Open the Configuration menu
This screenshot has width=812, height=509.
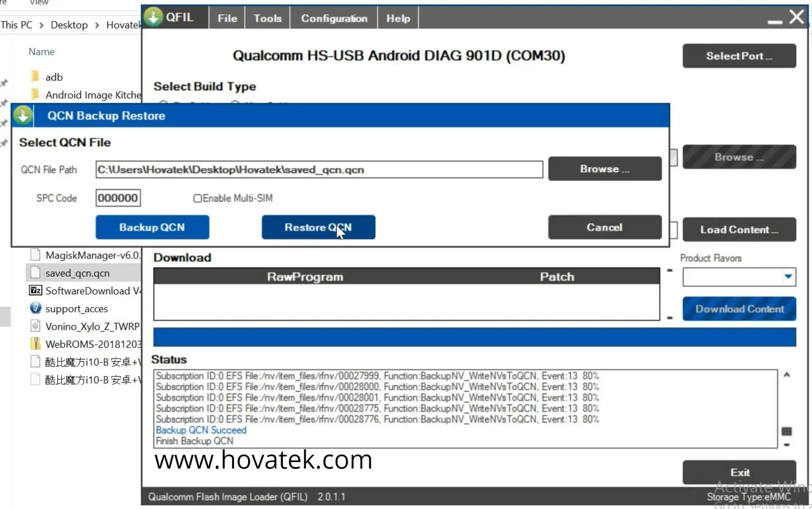point(333,17)
